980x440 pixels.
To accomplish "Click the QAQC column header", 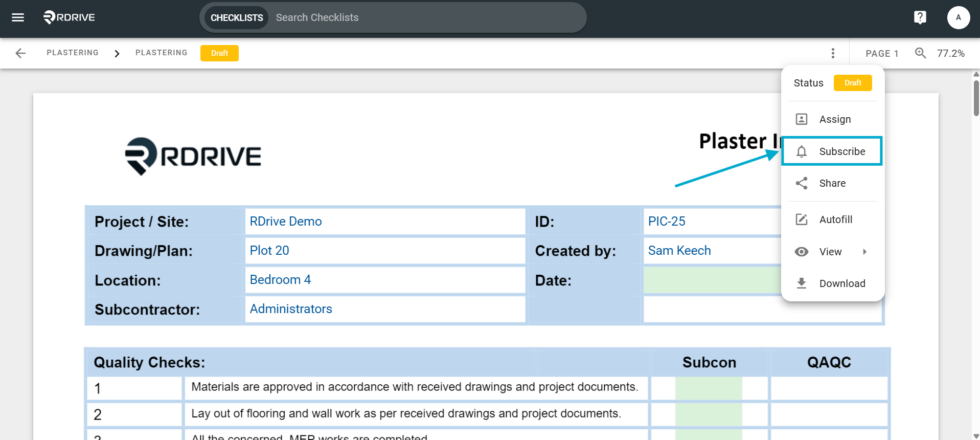I will pyautogui.click(x=829, y=362).
